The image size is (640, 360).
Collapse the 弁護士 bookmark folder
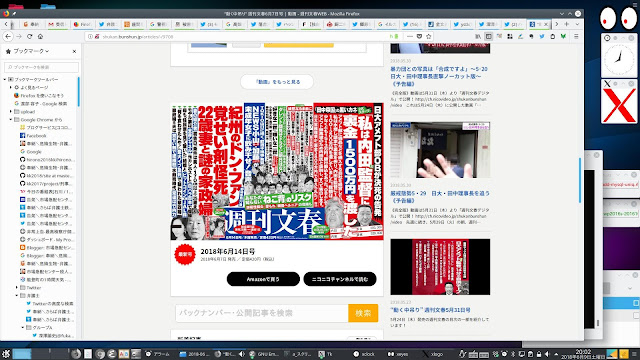click(17, 296)
